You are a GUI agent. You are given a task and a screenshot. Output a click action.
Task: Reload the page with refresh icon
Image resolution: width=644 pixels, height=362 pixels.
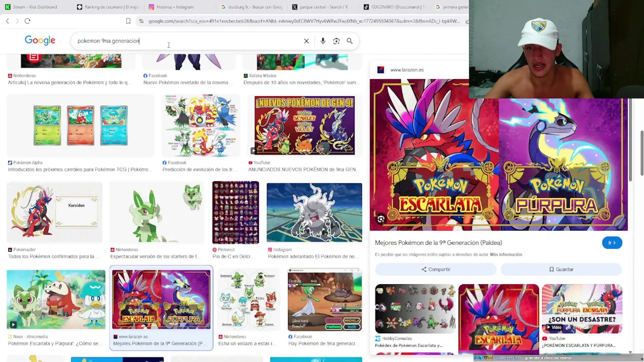coord(27,21)
